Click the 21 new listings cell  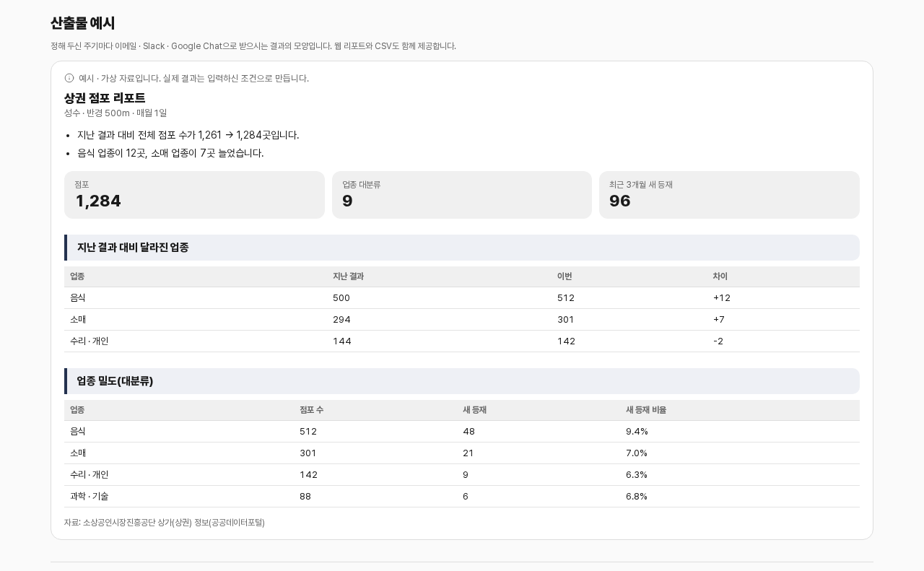click(x=468, y=453)
